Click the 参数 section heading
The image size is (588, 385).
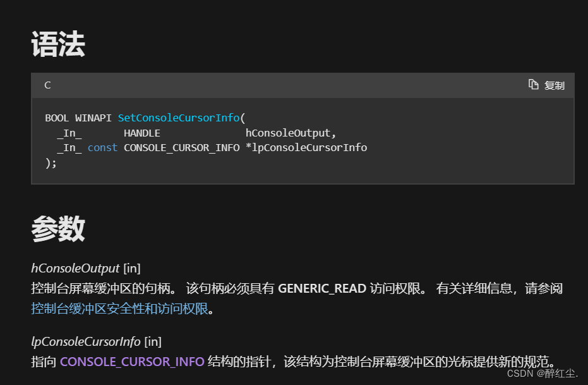pyautogui.click(x=58, y=228)
